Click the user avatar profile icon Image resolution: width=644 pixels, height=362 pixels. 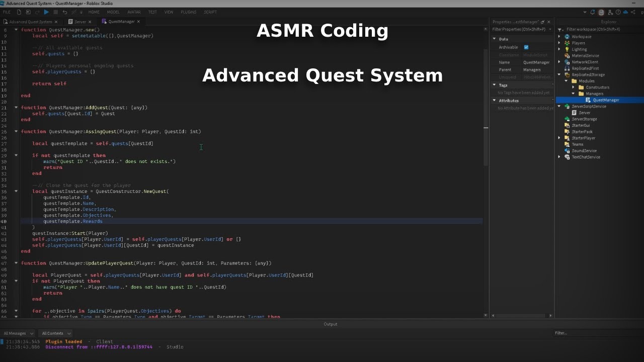point(601,12)
